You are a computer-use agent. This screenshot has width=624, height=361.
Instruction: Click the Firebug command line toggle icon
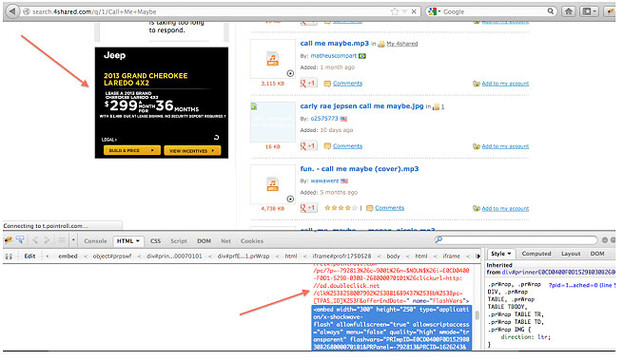pyautogui.click(x=61, y=240)
